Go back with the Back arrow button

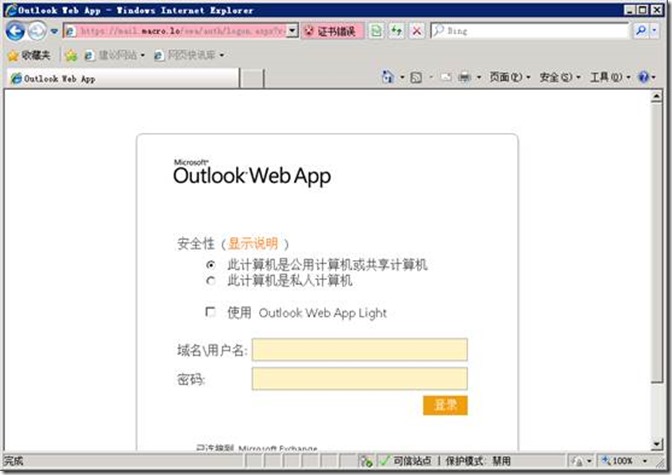15,31
